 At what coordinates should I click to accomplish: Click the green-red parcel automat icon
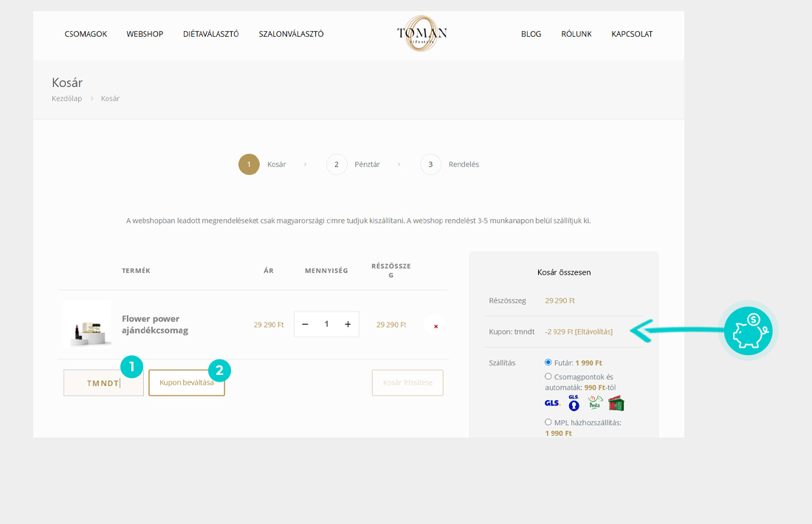(616, 403)
